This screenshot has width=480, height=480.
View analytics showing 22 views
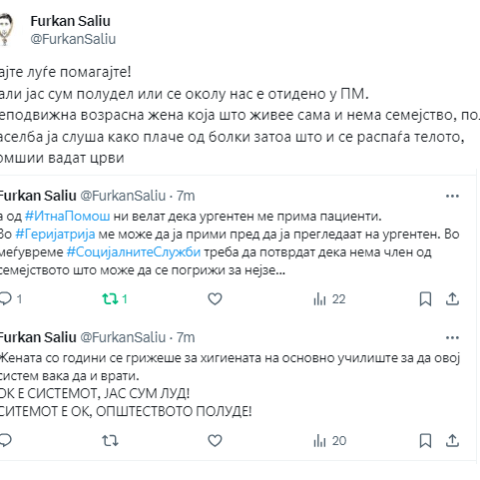pyautogui.click(x=329, y=299)
